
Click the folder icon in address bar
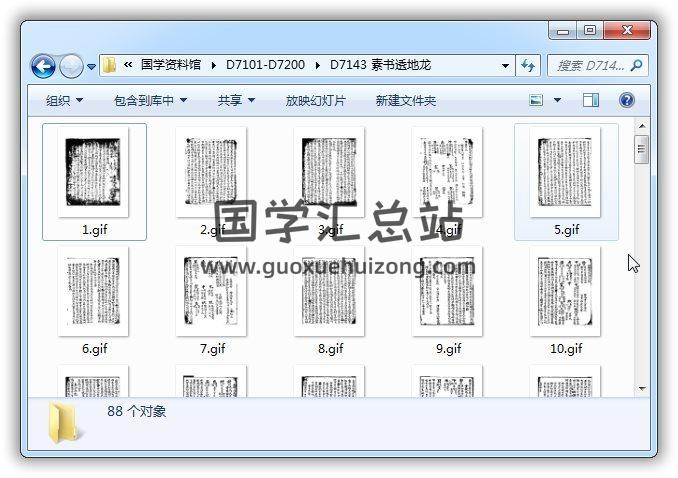coord(111,65)
